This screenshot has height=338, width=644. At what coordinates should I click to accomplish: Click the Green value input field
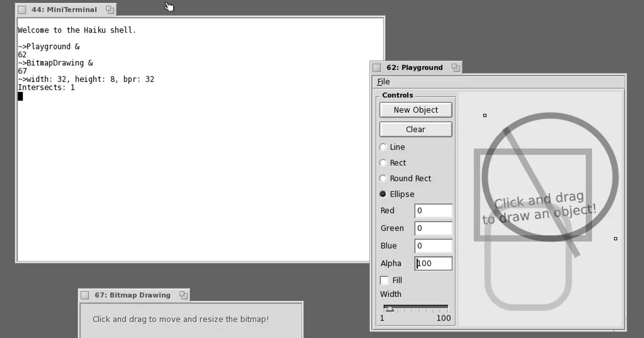tap(433, 228)
